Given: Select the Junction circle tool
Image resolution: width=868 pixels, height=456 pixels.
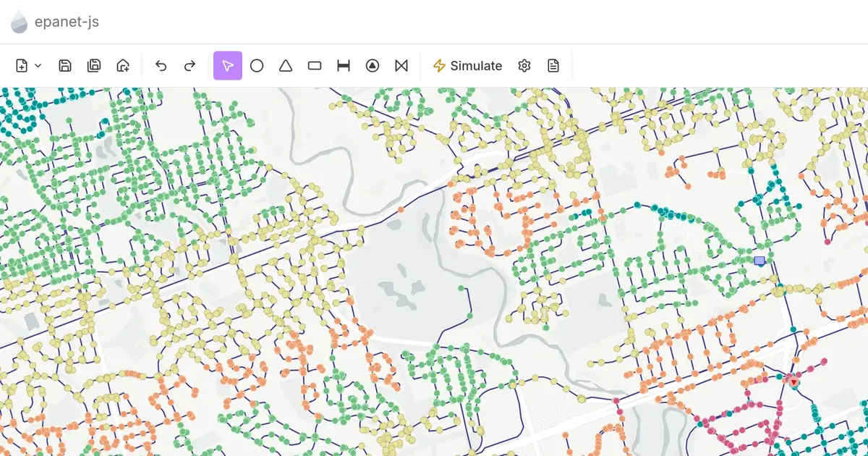Looking at the screenshot, I should 257,66.
